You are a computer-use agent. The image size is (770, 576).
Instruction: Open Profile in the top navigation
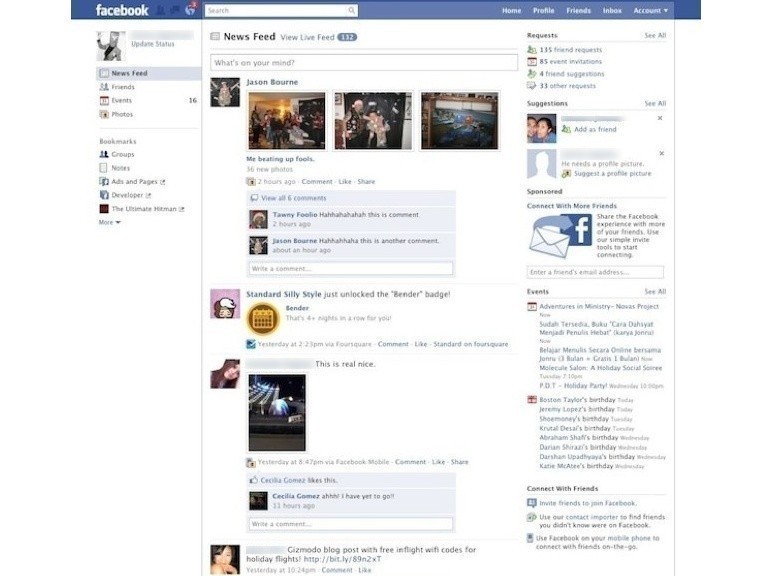coord(544,10)
